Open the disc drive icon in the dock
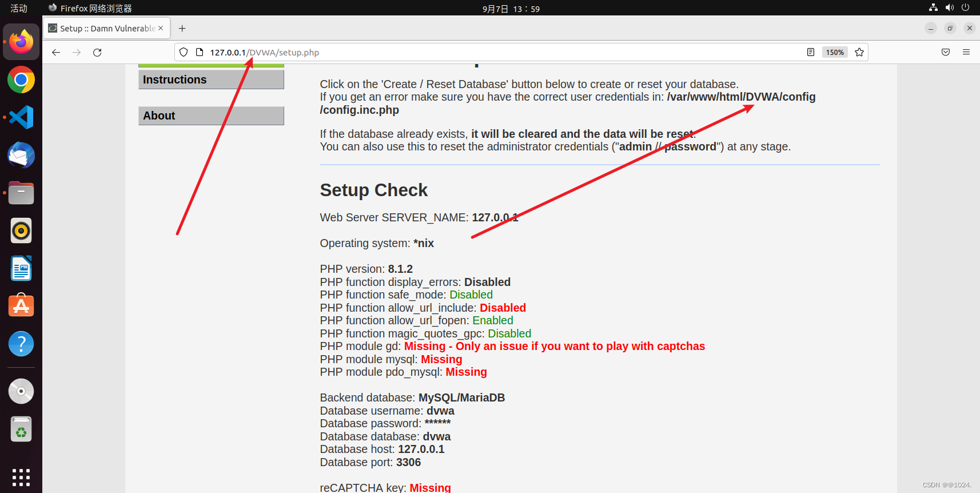Image resolution: width=980 pixels, height=493 pixels. tap(21, 391)
